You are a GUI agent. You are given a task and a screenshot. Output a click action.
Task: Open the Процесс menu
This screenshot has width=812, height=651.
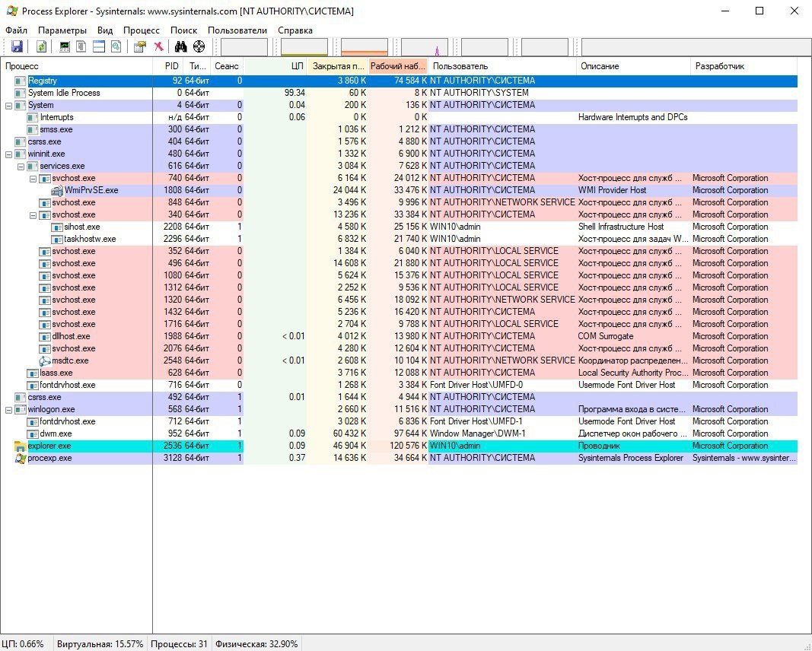tap(142, 30)
